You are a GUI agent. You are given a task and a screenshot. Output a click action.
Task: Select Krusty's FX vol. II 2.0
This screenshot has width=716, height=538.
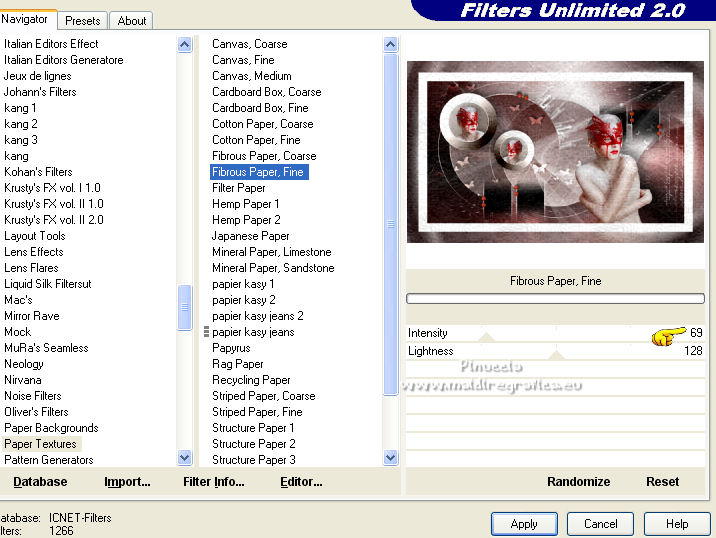click(54, 220)
